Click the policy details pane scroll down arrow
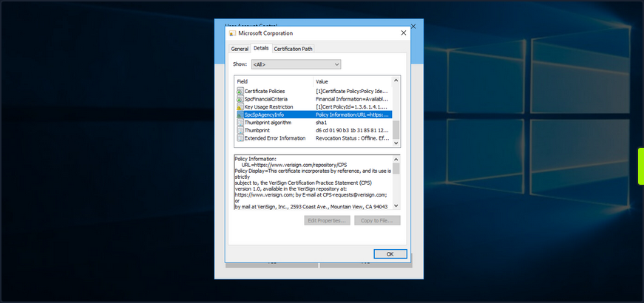The height and width of the screenshot is (303, 644). coord(396,205)
